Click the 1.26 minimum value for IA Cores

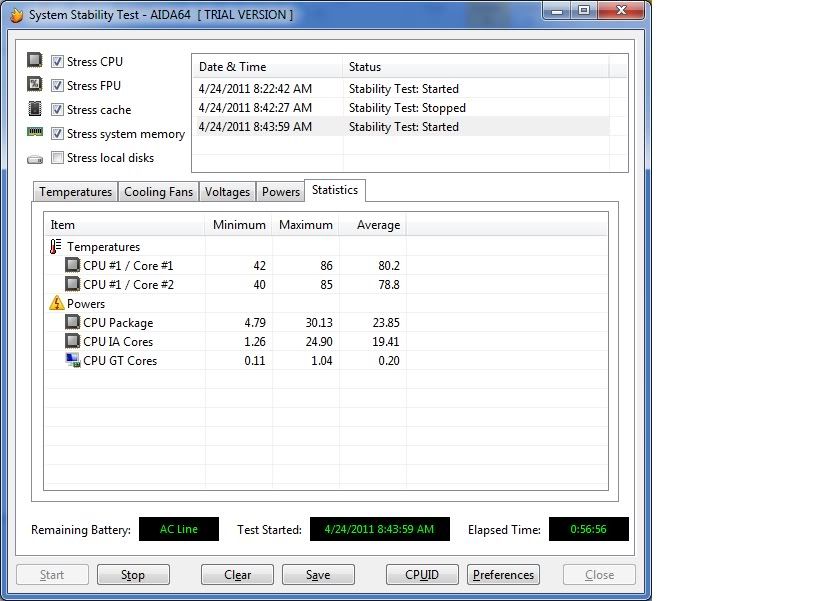(x=255, y=341)
